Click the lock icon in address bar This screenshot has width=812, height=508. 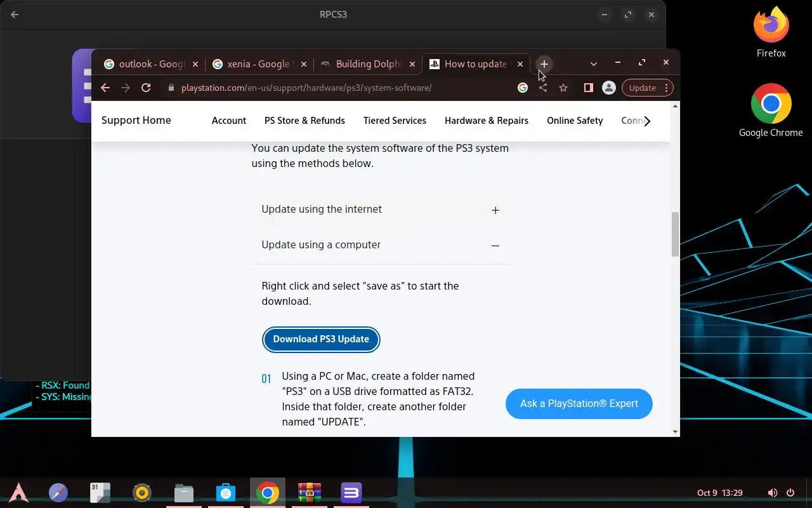171,88
